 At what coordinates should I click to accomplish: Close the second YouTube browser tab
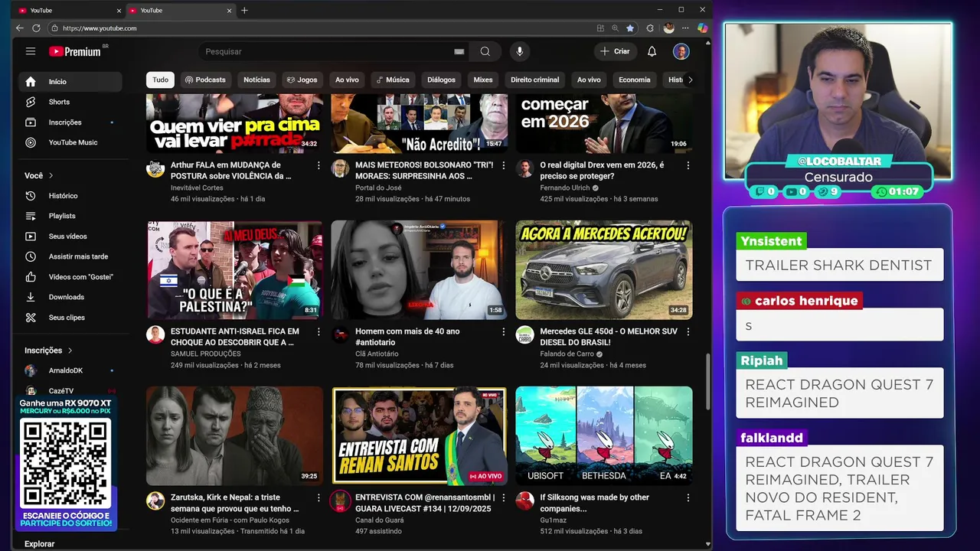pyautogui.click(x=229, y=11)
